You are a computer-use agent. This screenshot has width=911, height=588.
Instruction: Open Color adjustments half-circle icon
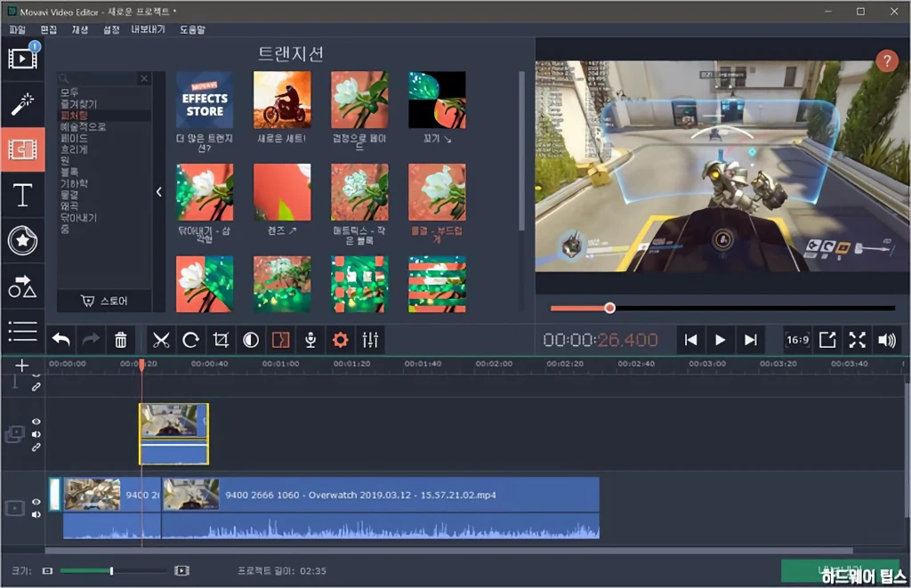251,340
